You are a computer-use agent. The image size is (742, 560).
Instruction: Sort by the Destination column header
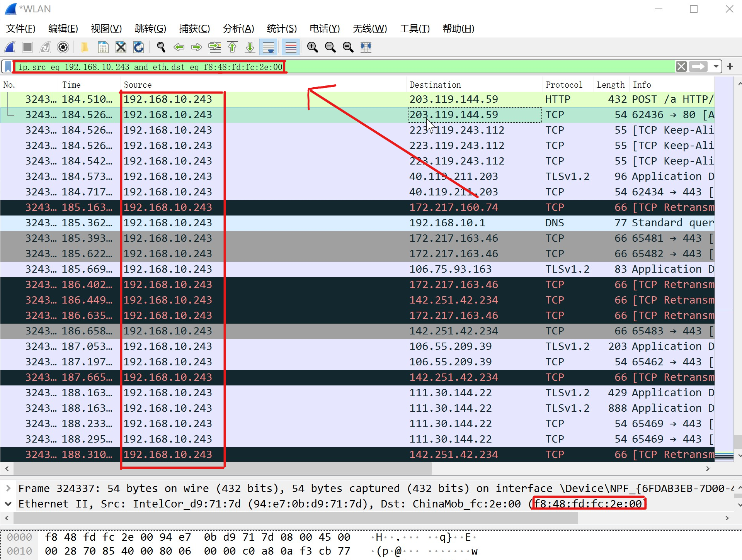[475, 85]
